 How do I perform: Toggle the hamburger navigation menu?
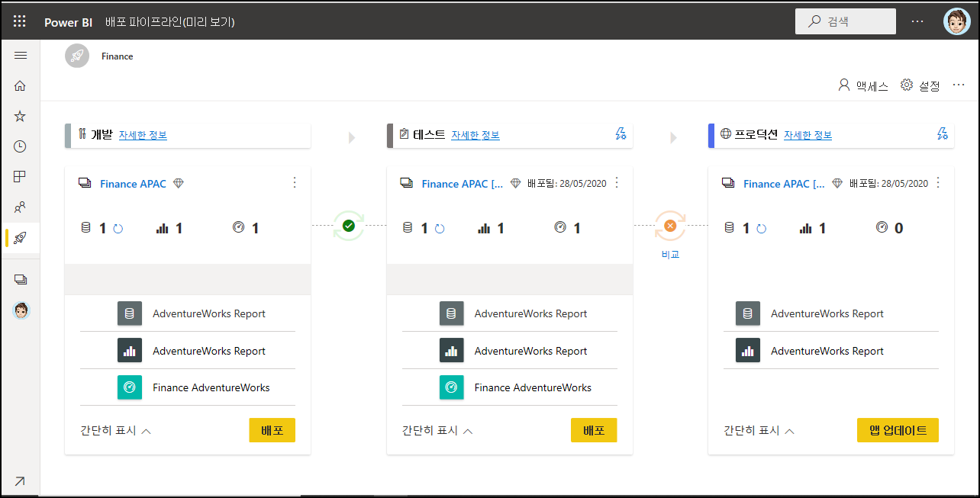tap(21, 55)
